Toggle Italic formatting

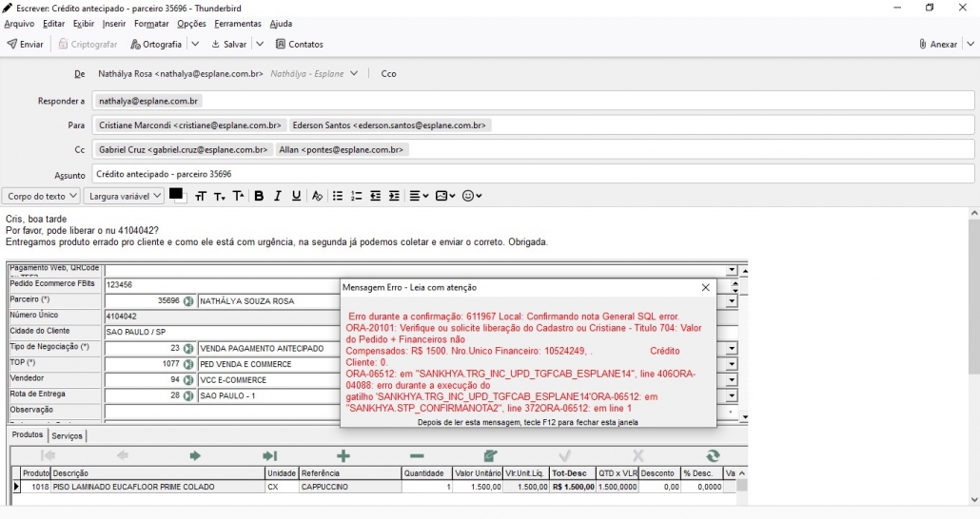[278, 196]
